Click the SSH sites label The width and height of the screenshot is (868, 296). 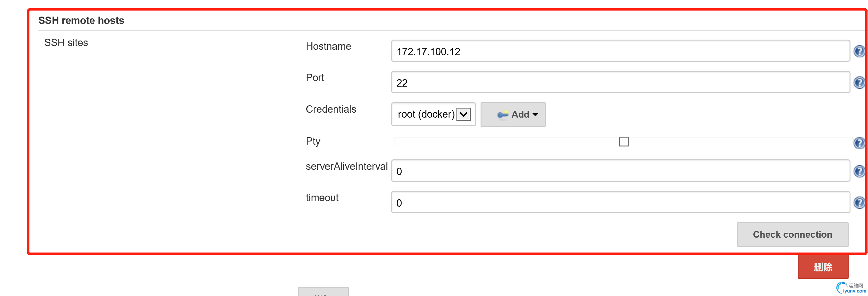(66, 43)
